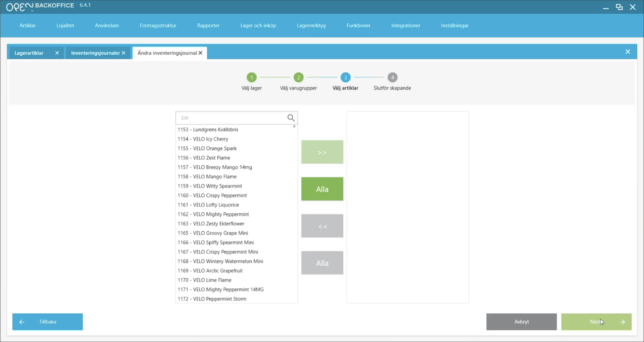The width and height of the screenshot is (644, 342).
Task: Switch to the Inventeringsjournaler tab
Action: [x=95, y=53]
